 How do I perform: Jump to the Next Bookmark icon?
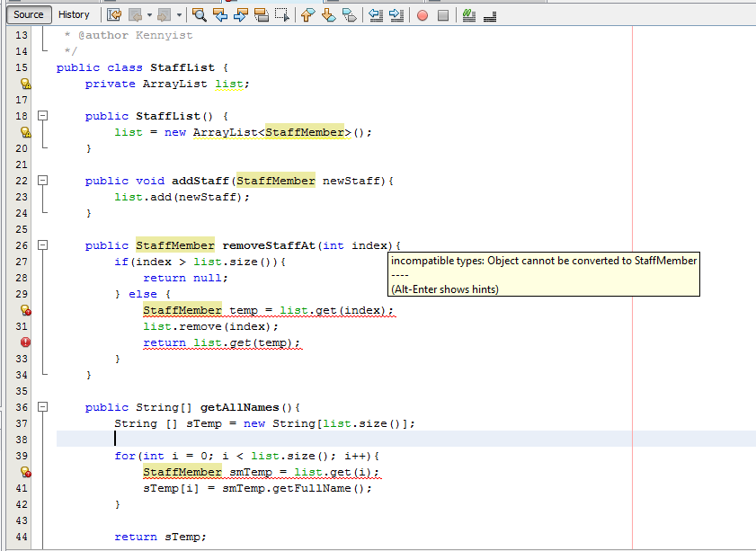(328, 14)
